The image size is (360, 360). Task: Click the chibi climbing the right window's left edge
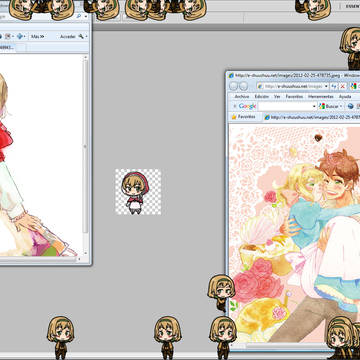pyautogui.click(x=221, y=292)
